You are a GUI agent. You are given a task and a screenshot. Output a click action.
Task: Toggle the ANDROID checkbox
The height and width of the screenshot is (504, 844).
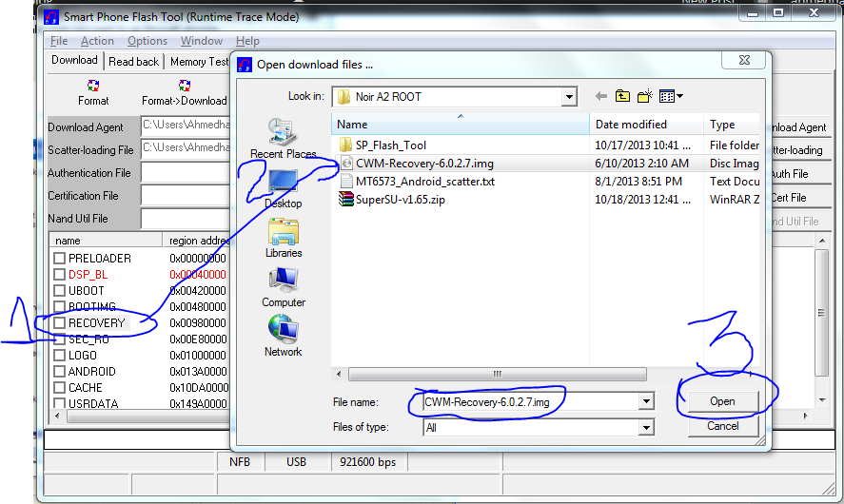(59, 371)
